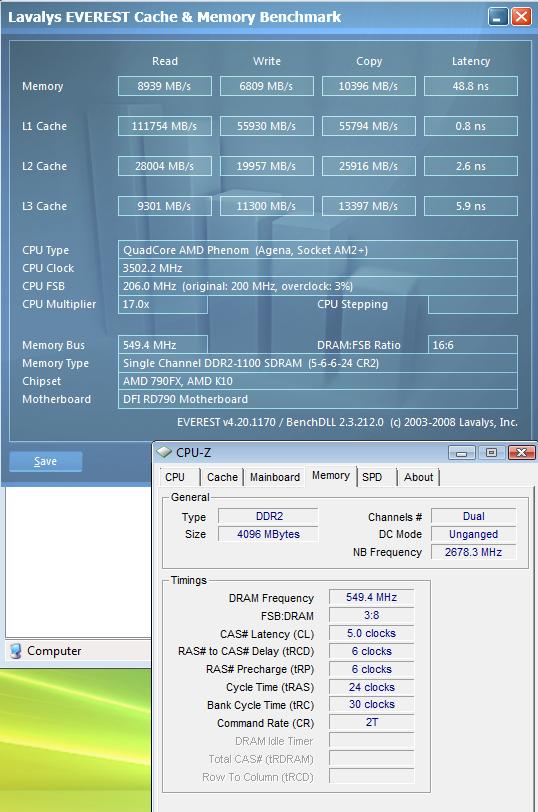Click the tRCD value 6 clocks
The image size is (538, 812).
(372, 651)
